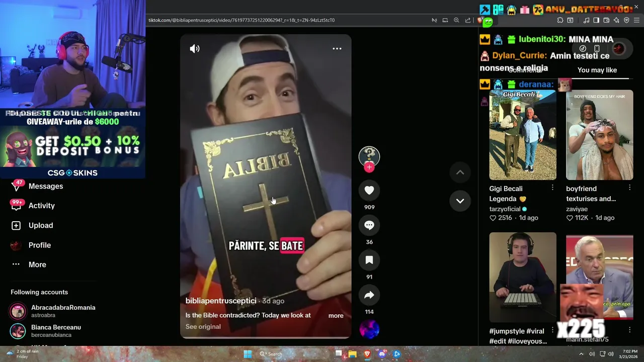Image resolution: width=644 pixels, height=362 pixels.
Task: Click the '112K' likes text
Action: [582, 218]
